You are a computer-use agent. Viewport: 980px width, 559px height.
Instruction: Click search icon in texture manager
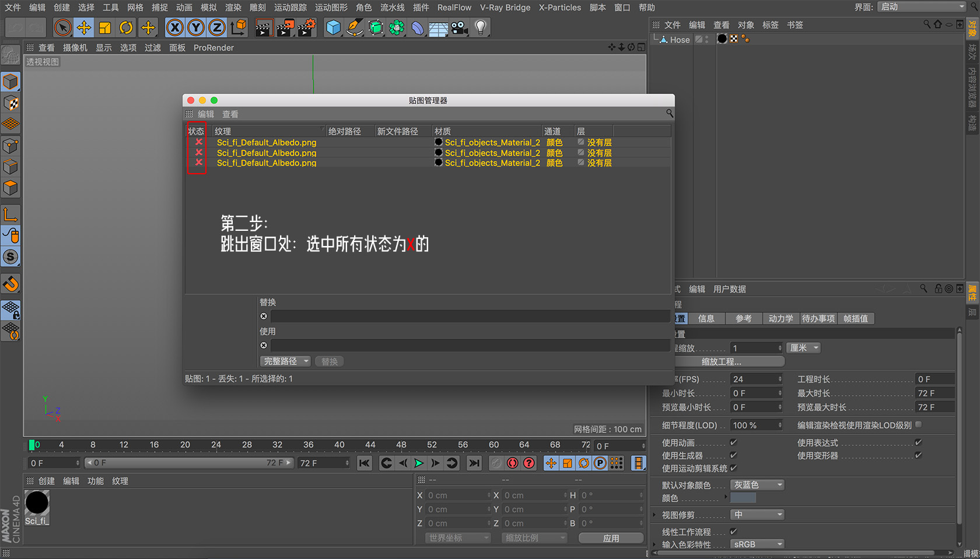(669, 113)
